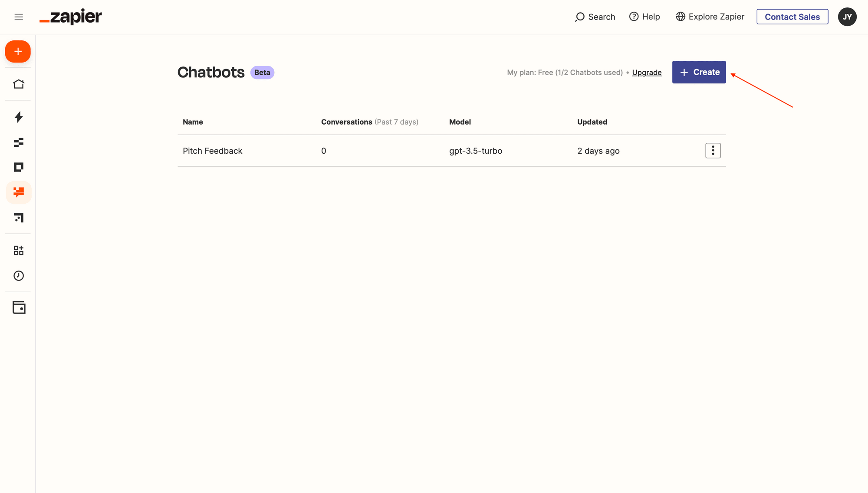The height and width of the screenshot is (493, 868).
Task: Click Explore Zapier navigation item
Action: 710,17
